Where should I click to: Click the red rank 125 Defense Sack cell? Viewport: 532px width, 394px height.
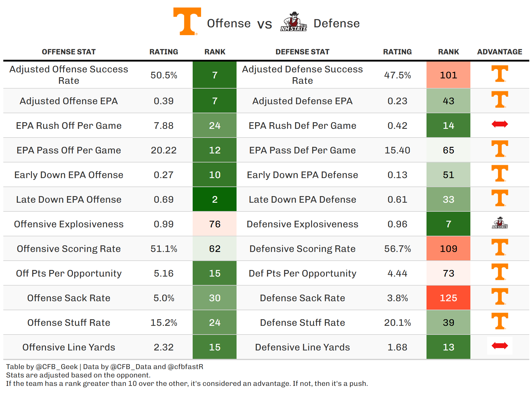pos(448,298)
